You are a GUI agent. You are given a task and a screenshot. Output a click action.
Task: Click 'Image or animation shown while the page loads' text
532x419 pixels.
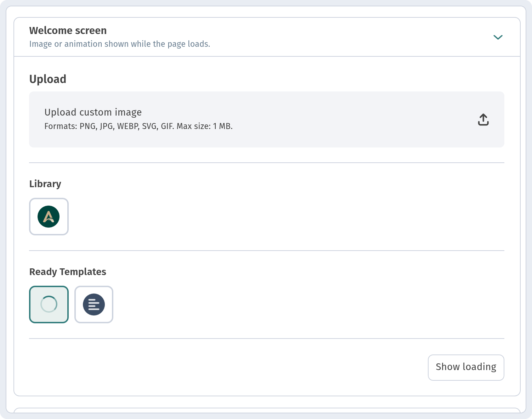(120, 44)
